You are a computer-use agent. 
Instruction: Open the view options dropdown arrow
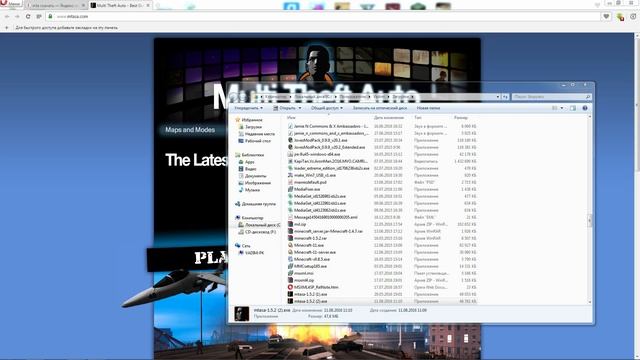point(562,108)
